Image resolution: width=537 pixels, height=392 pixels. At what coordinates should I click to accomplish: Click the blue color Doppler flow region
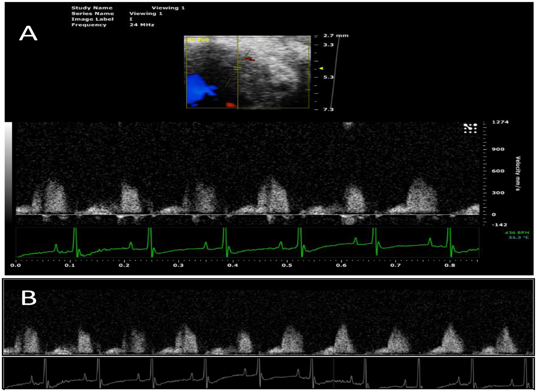pos(202,90)
